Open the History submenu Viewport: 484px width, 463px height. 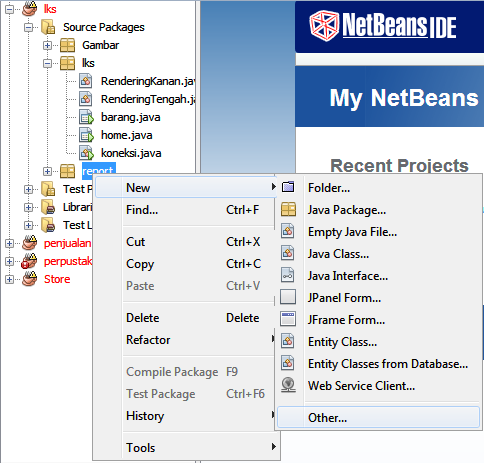(186, 416)
